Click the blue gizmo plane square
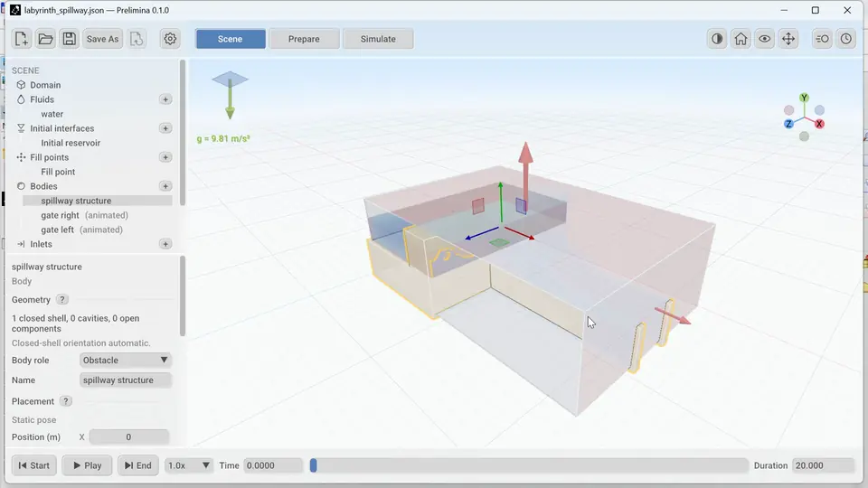Viewport: 868px width, 488px height. [x=521, y=206]
